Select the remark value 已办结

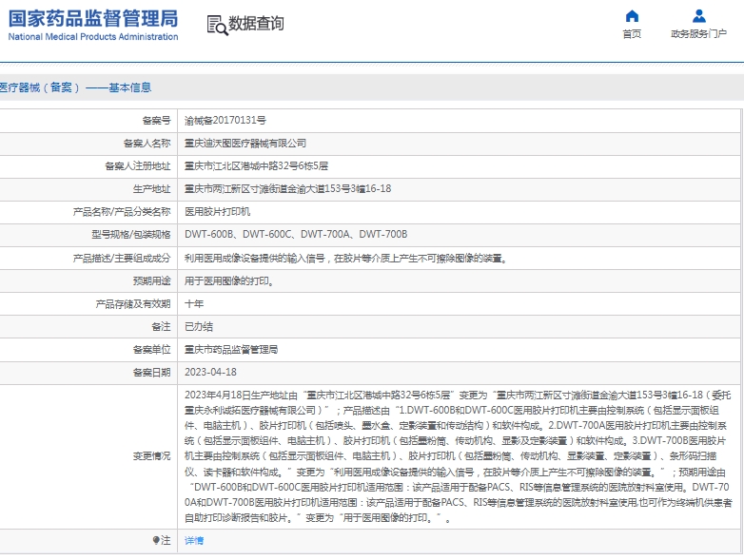pos(199,327)
